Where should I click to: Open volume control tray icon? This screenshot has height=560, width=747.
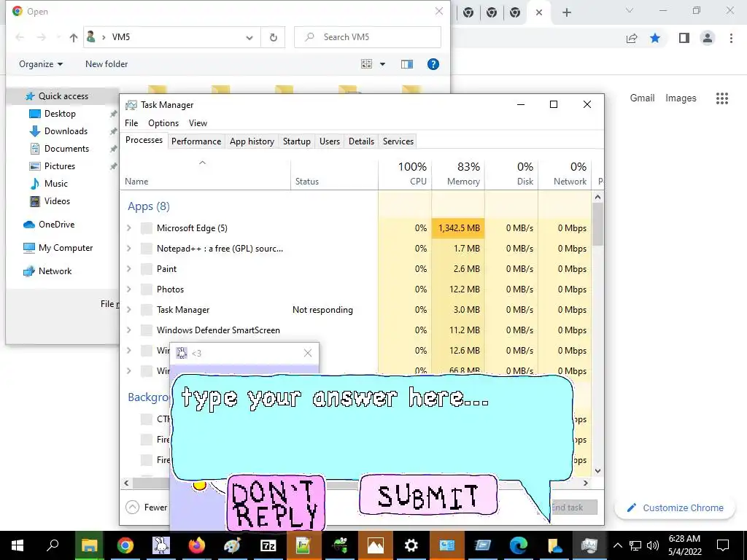pos(653,545)
